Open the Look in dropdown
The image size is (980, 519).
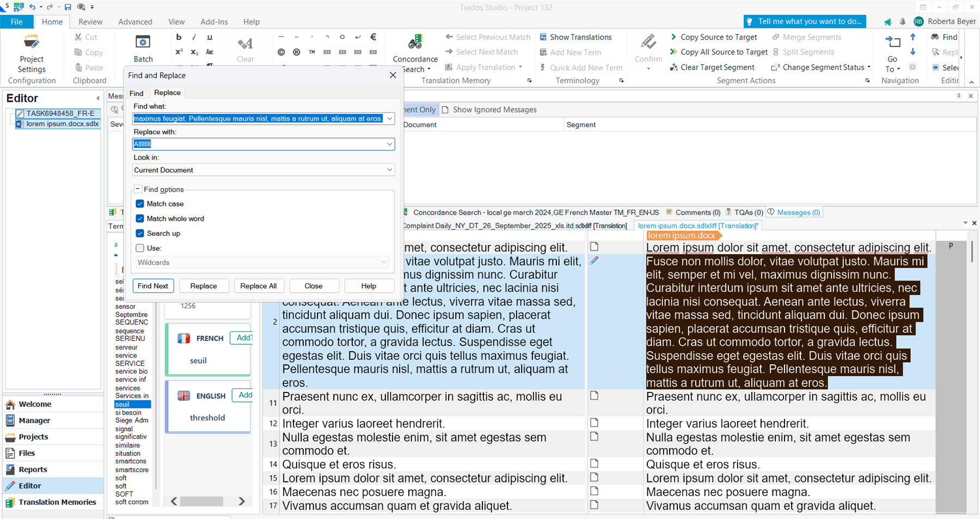click(x=389, y=169)
